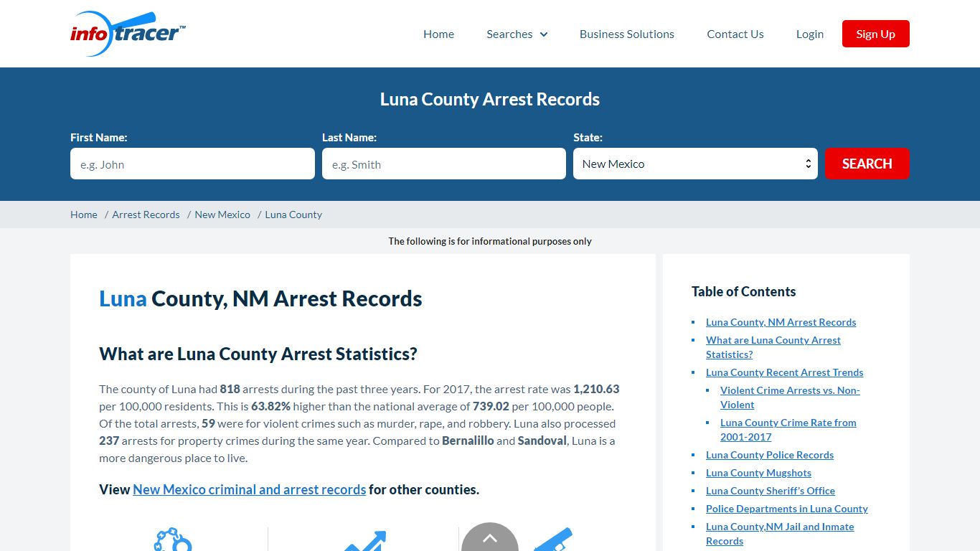Image resolution: width=980 pixels, height=551 pixels.
Task: Click the upward trend arrow icon
Action: [x=365, y=541]
